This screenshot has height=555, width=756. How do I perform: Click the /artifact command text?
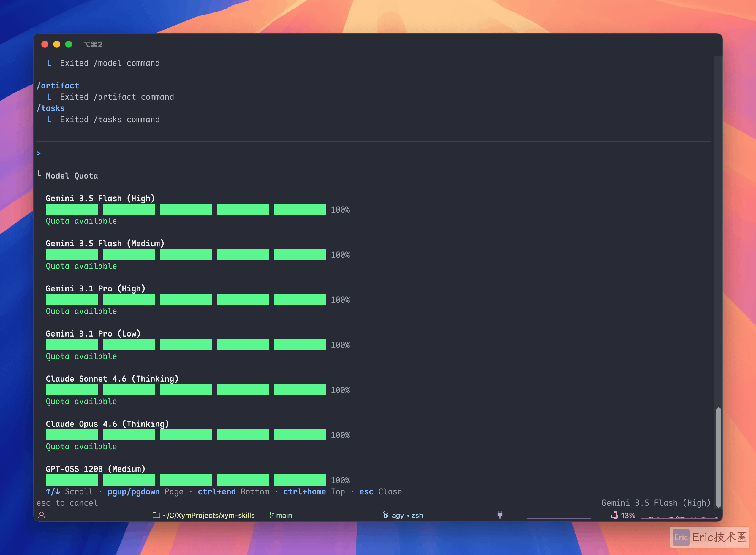tap(58, 86)
